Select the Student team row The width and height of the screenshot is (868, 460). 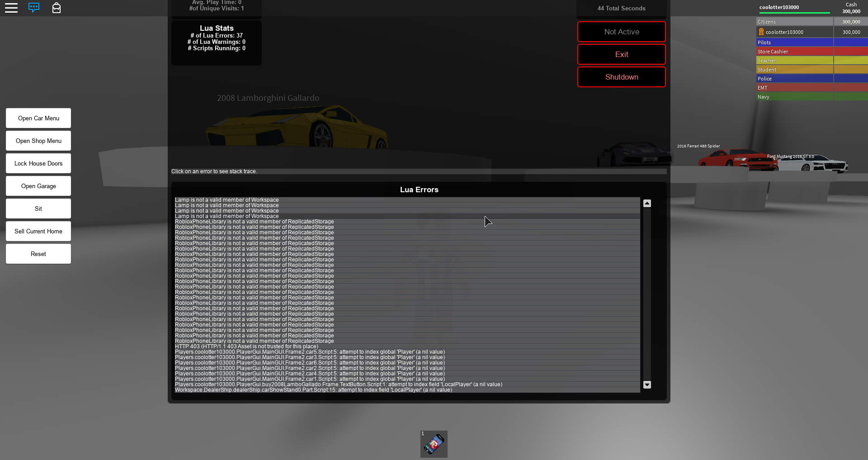pyautogui.click(x=812, y=70)
